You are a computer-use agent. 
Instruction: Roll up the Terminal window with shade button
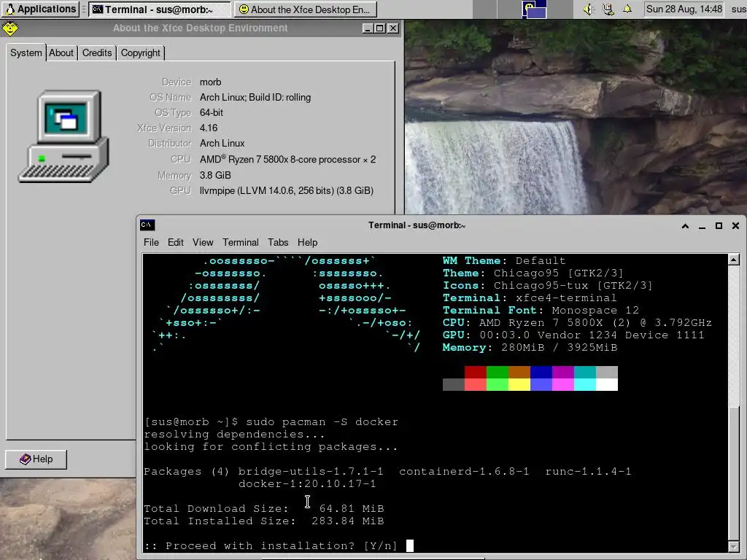(x=685, y=226)
